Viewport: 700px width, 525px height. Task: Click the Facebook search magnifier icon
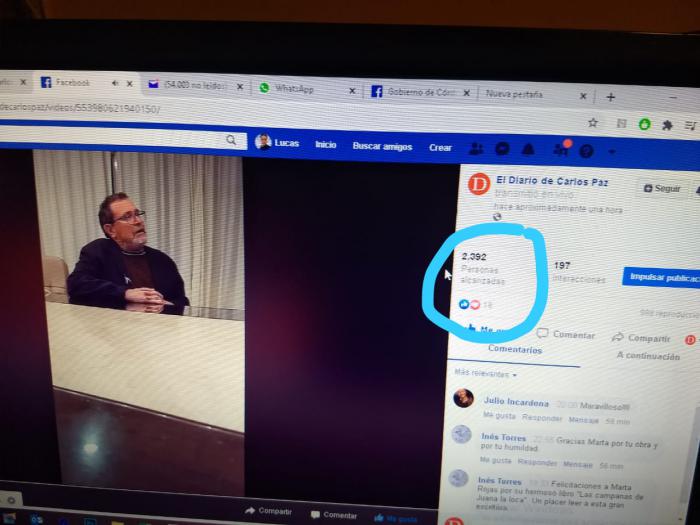231,140
